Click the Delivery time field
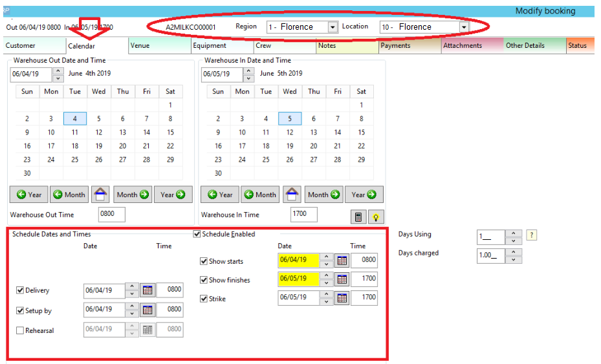 click(x=169, y=290)
